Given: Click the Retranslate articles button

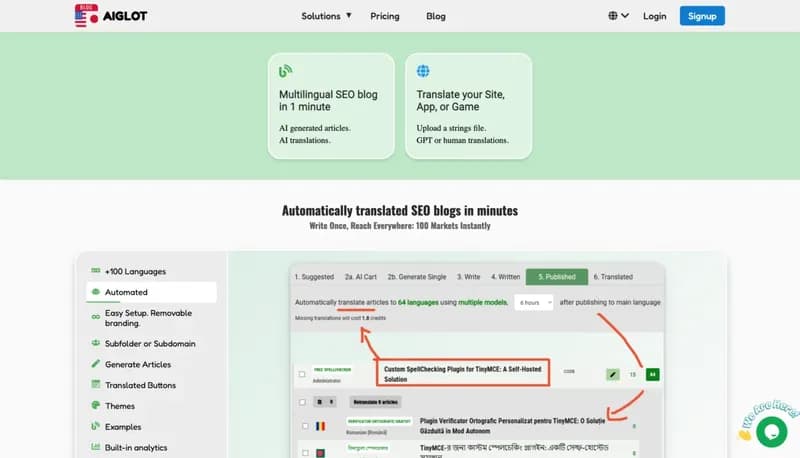Looking at the screenshot, I should (376, 402).
